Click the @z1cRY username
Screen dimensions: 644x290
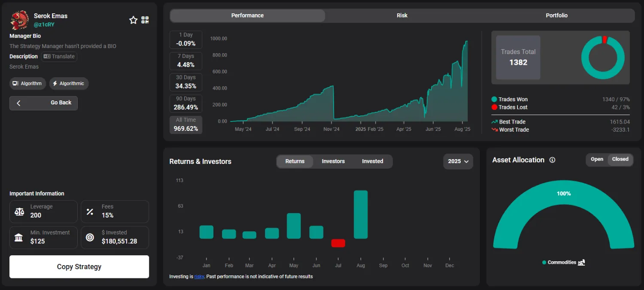coord(44,25)
